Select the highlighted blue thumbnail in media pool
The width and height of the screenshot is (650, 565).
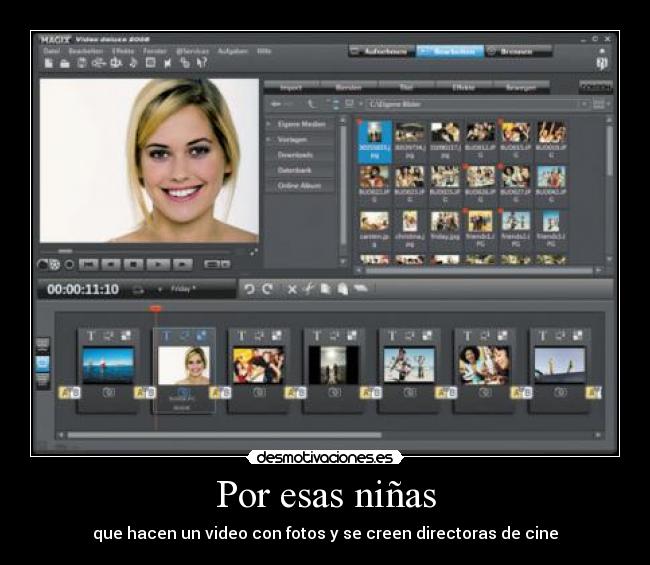[x=375, y=141]
